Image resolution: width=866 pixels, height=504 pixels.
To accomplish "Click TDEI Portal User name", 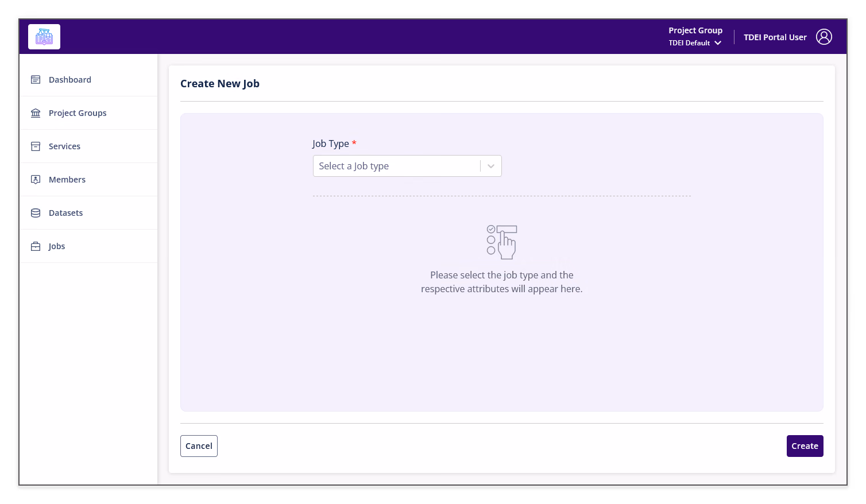I will pos(775,37).
